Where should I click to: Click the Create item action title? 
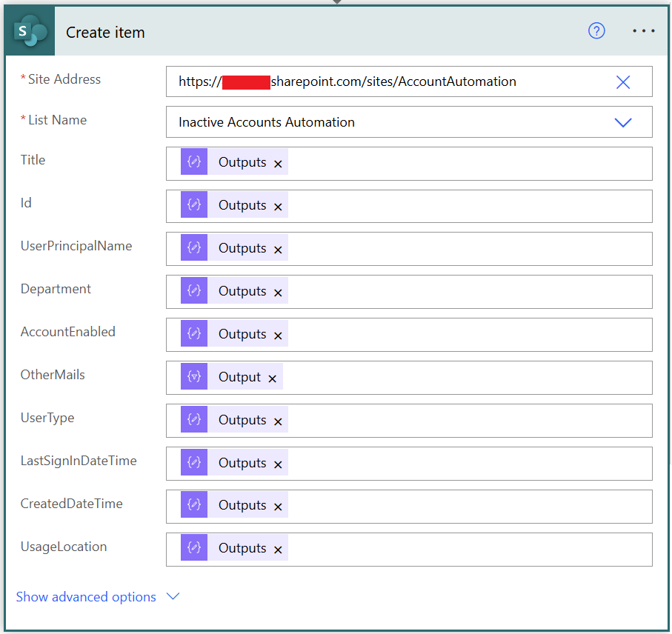point(105,33)
